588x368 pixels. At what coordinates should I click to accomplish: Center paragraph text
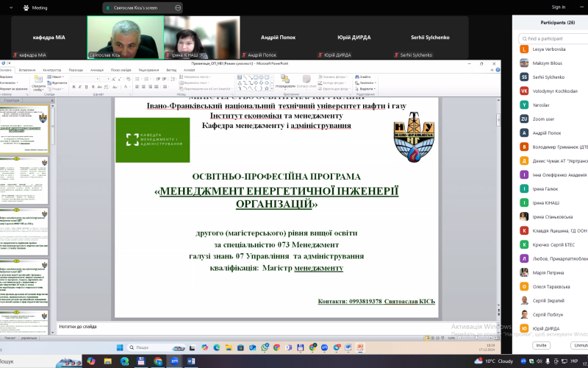coord(143,87)
